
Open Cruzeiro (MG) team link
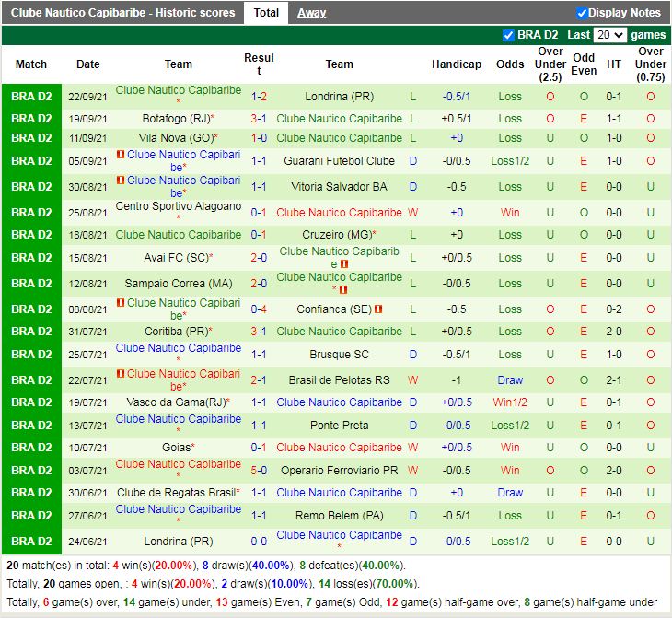pos(334,235)
